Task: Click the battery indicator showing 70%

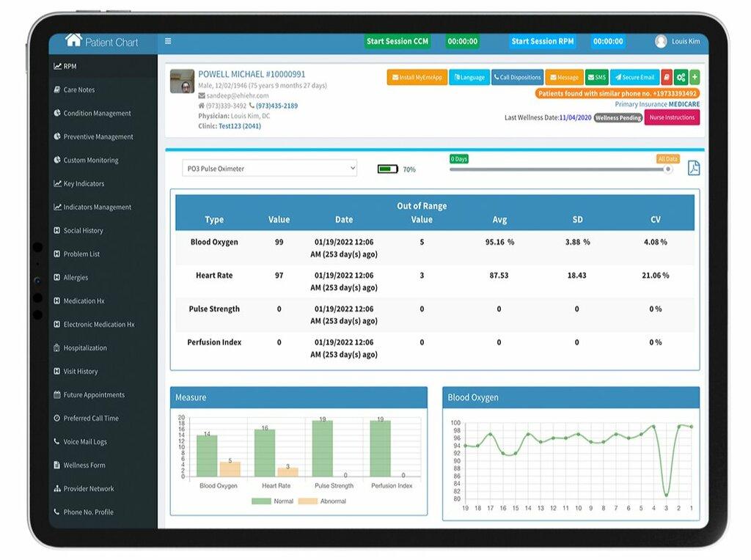Action: click(387, 168)
